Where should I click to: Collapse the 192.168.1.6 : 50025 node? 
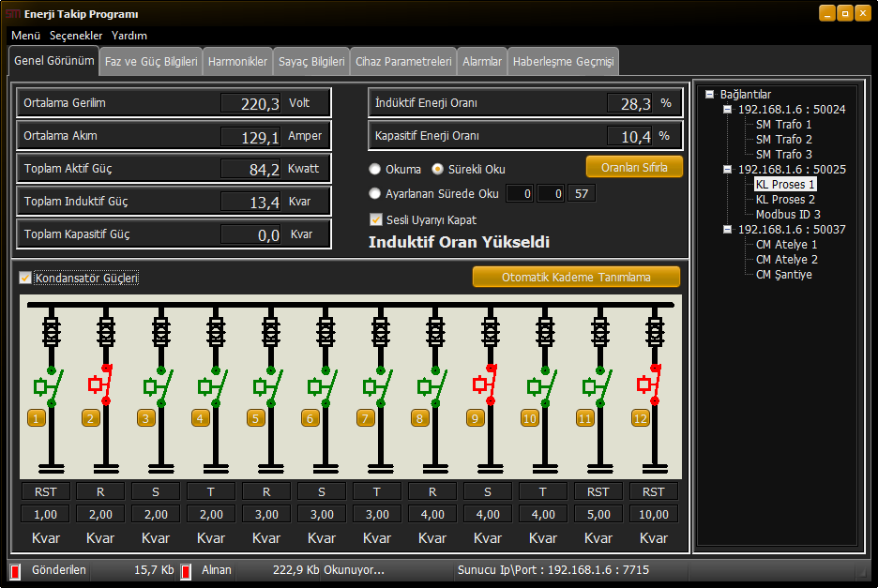(x=727, y=169)
